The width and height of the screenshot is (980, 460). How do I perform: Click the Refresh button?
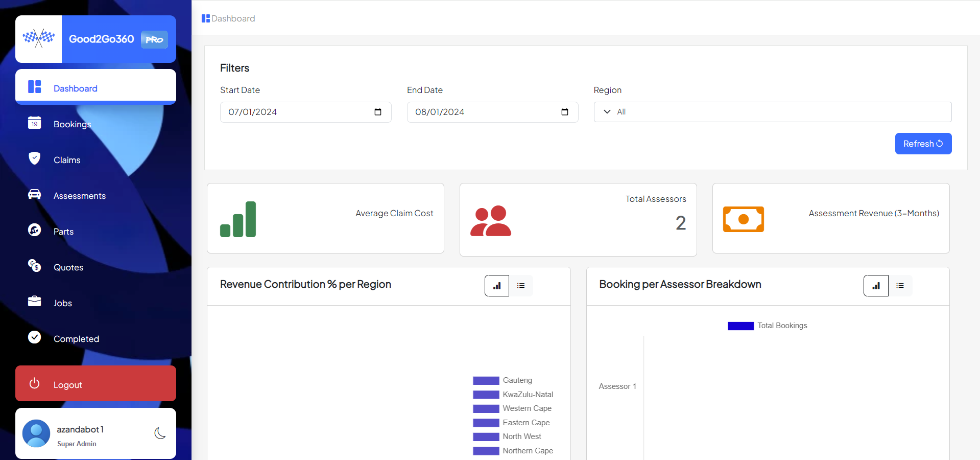[923, 144]
